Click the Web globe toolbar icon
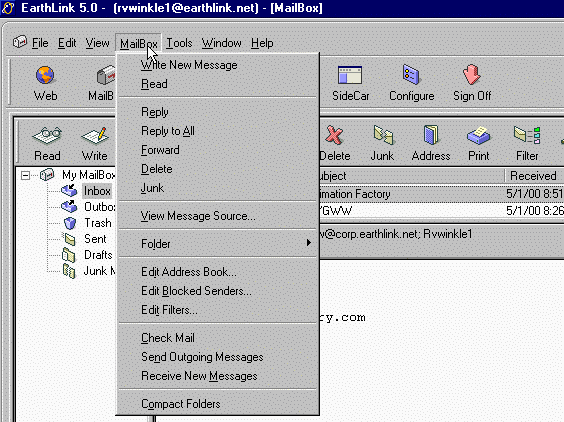Screen dimensions: 564x422 (45, 75)
